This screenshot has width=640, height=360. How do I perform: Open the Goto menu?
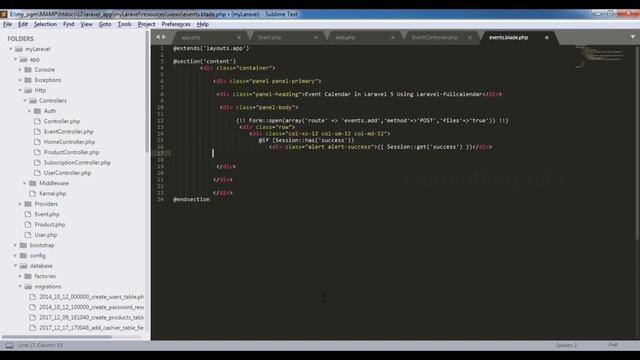(105, 24)
